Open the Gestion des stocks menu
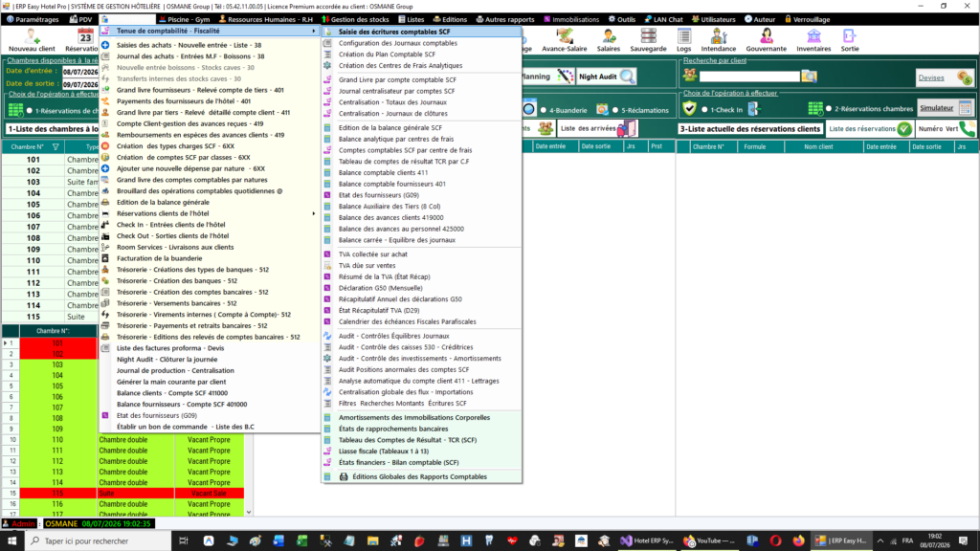 point(355,19)
